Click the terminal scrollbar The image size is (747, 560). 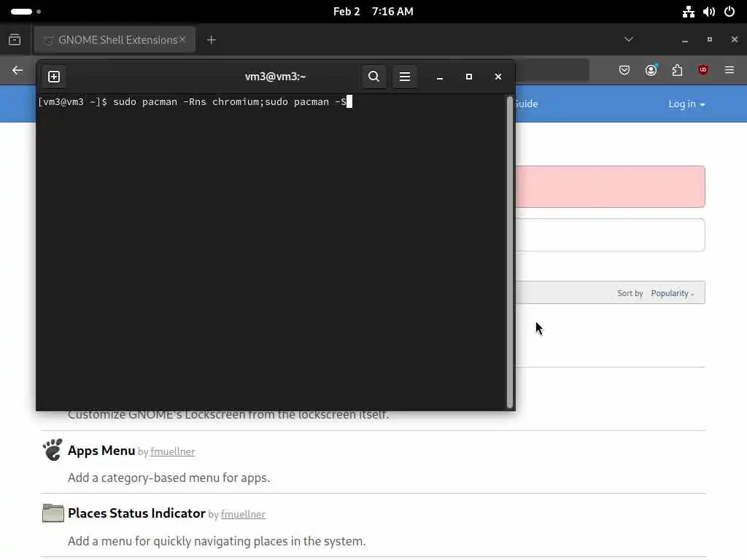coord(510,252)
